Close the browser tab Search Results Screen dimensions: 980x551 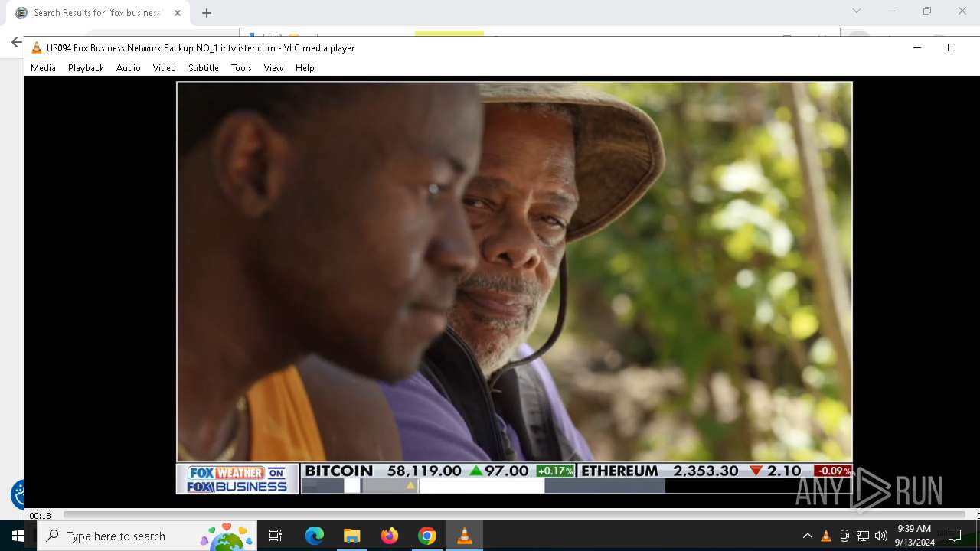[x=178, y=13]
